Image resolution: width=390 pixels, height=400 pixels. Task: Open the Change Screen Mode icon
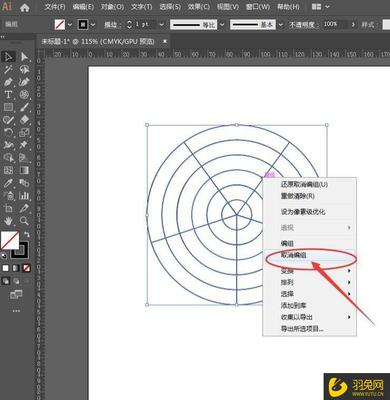click(16, 295)
